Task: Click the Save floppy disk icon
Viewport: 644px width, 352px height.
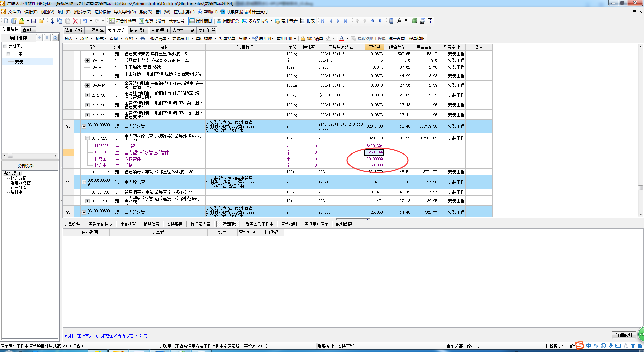Action: (x=33, y=21)
